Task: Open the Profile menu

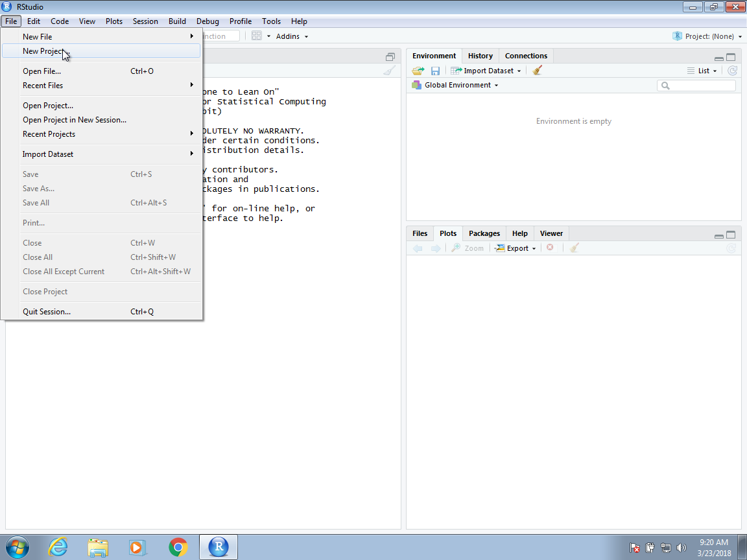Action: pos(240,21)
